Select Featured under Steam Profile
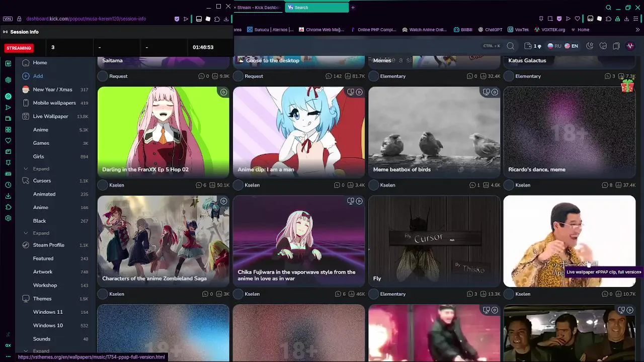 click(x=43, y=258)
